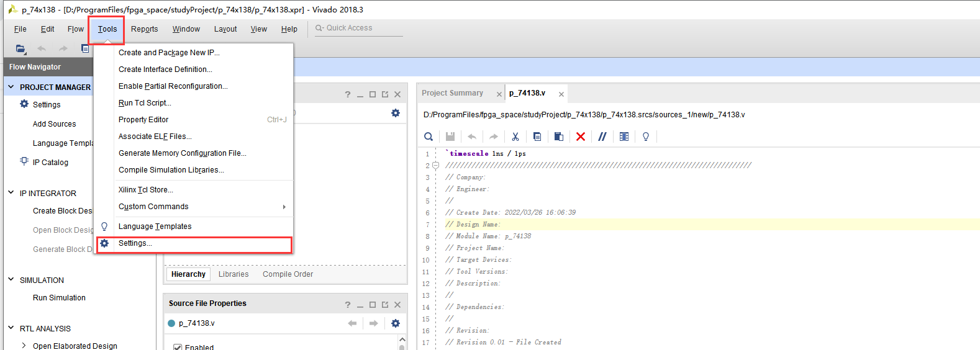Expand the Open Elaborated Design item

(x=24, y=346)
